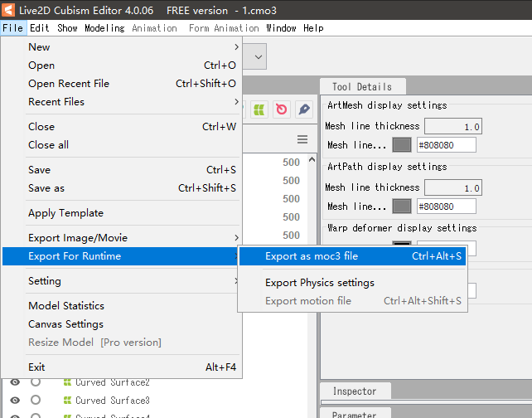Click ArtPath mesh line color swatch
532x418 pixels.
402,207
